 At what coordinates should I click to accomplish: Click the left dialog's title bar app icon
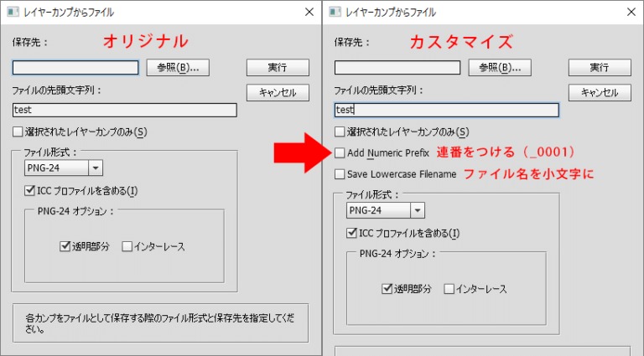pos(13,13)
